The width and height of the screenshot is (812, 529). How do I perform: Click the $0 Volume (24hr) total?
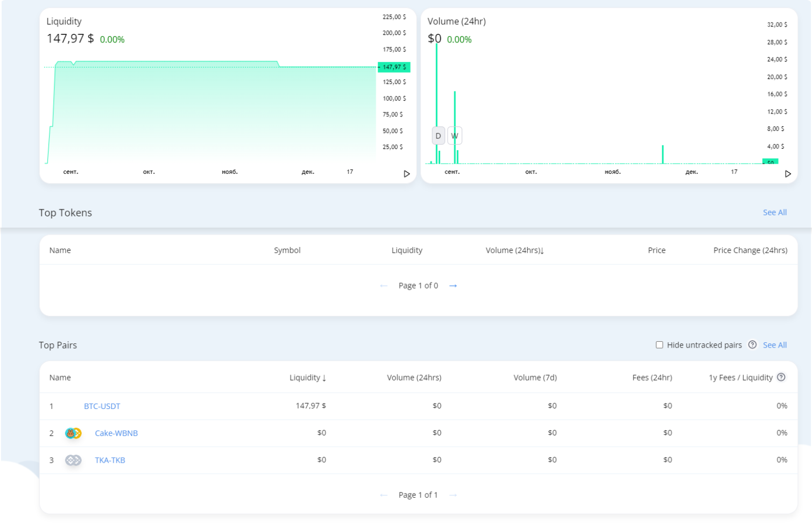coord(434,39)
